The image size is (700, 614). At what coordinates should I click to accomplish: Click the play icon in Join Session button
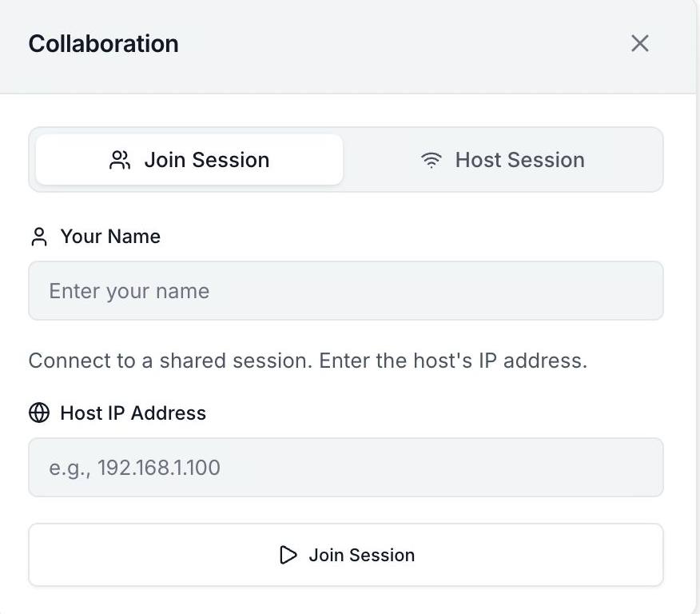tap(288, 555)
